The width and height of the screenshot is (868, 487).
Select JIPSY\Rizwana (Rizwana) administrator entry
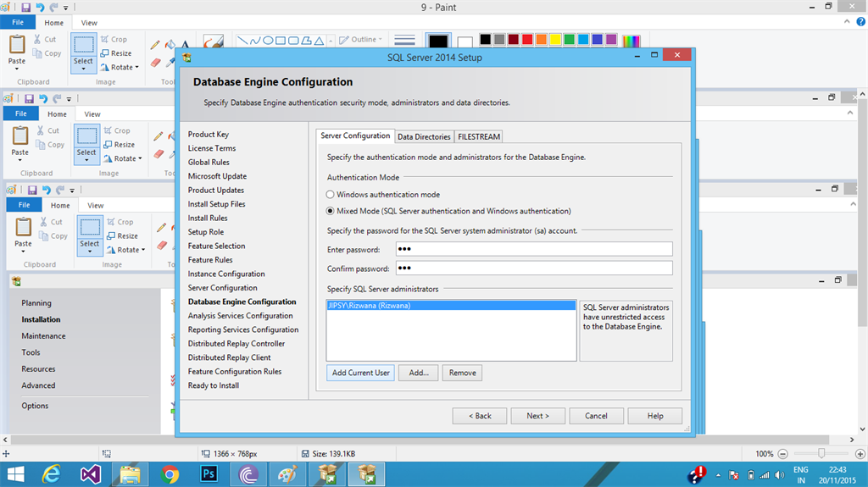[451, 306]
